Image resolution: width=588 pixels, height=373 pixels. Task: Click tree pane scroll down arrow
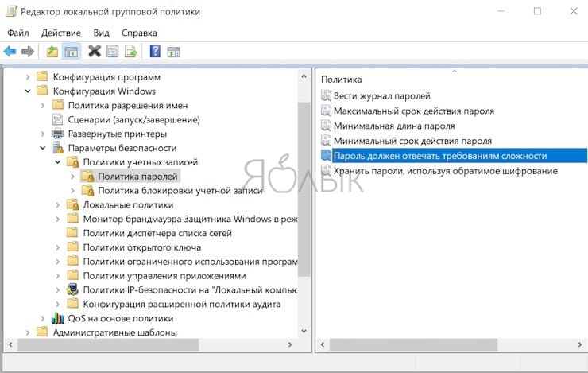(x=304, y=331)
